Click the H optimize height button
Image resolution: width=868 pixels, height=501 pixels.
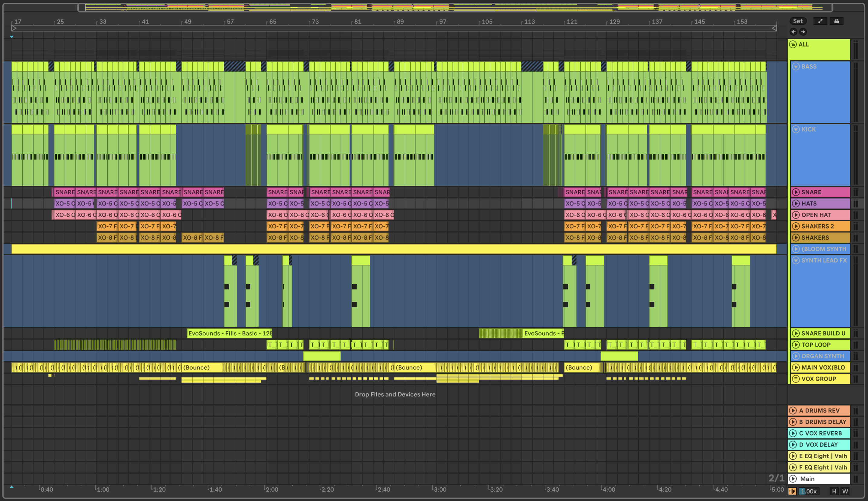[834, 491]
